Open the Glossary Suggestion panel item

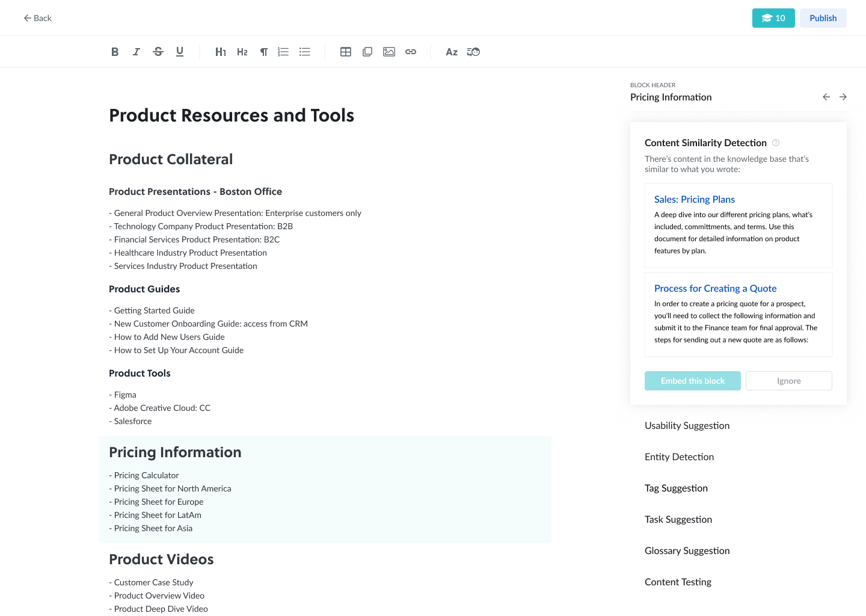[x=687, y=550]
